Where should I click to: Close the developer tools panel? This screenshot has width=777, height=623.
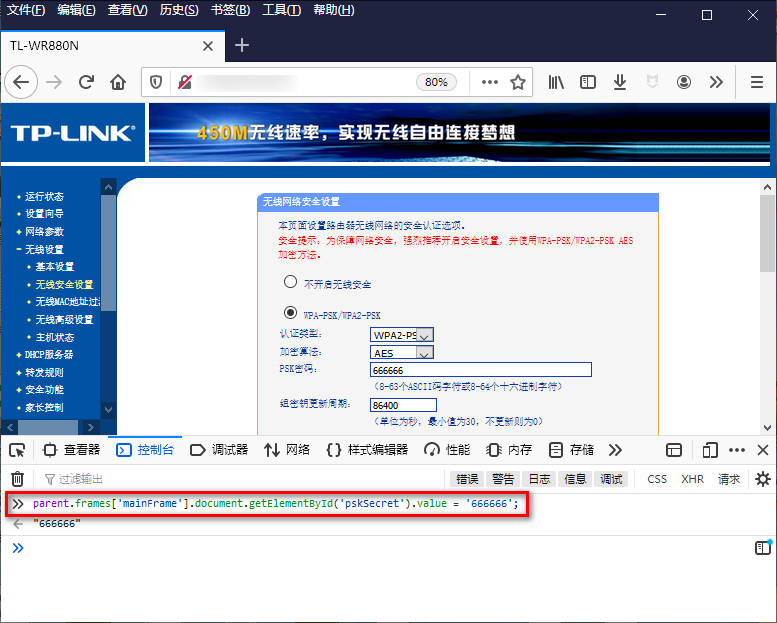click(x=763, y=450)
